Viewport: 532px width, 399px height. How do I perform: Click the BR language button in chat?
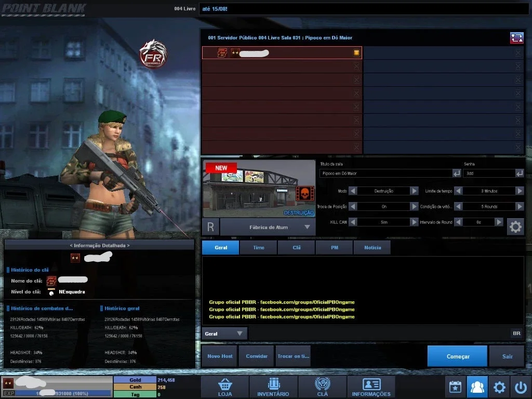(x=516, y=333)
